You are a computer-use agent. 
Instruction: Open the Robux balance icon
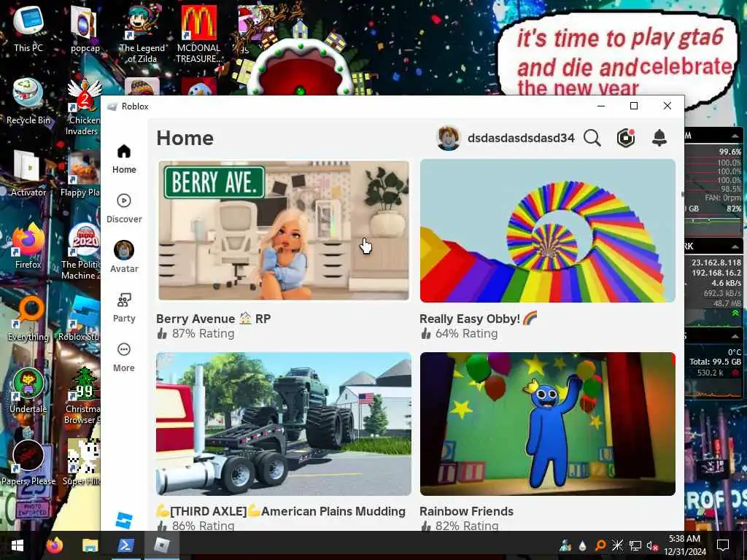point(625,138)
